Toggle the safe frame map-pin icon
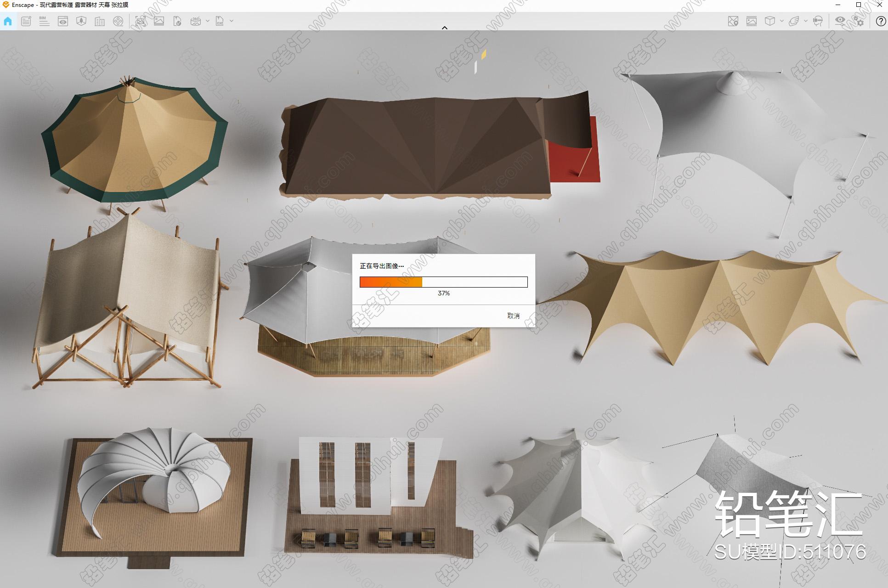888x588 pixels. click(x=733, y=21)
